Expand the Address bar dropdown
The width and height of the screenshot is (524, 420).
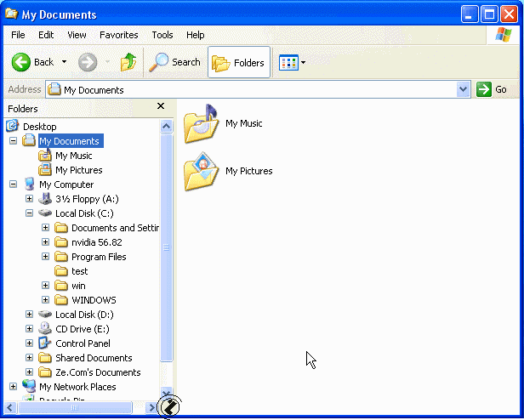tap(463, 89)
